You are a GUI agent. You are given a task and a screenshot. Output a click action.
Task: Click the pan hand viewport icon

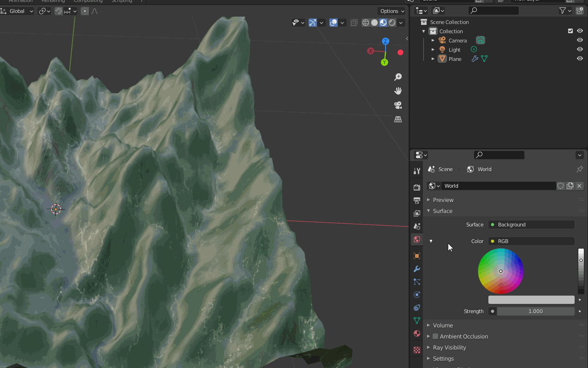(398, 91)
